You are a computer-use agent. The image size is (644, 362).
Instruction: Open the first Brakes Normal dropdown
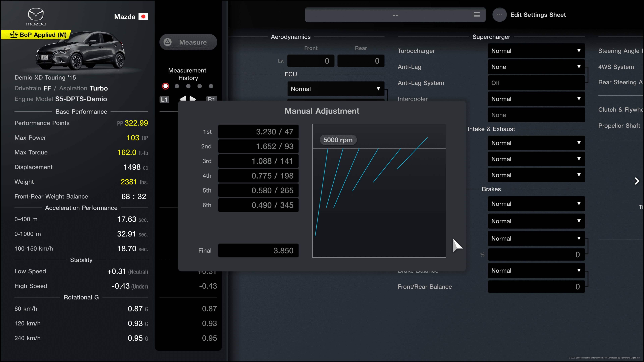(x=536, y=204)
